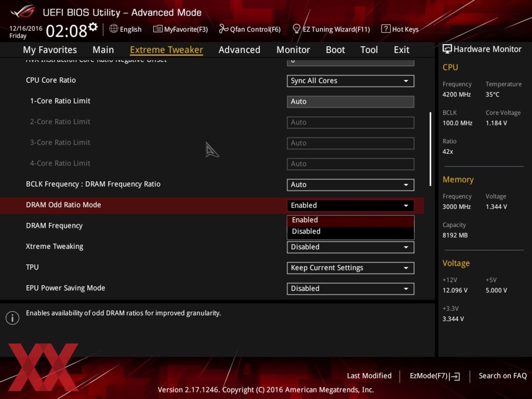Click the EzMode exit arrow icon

click(455, 376)
